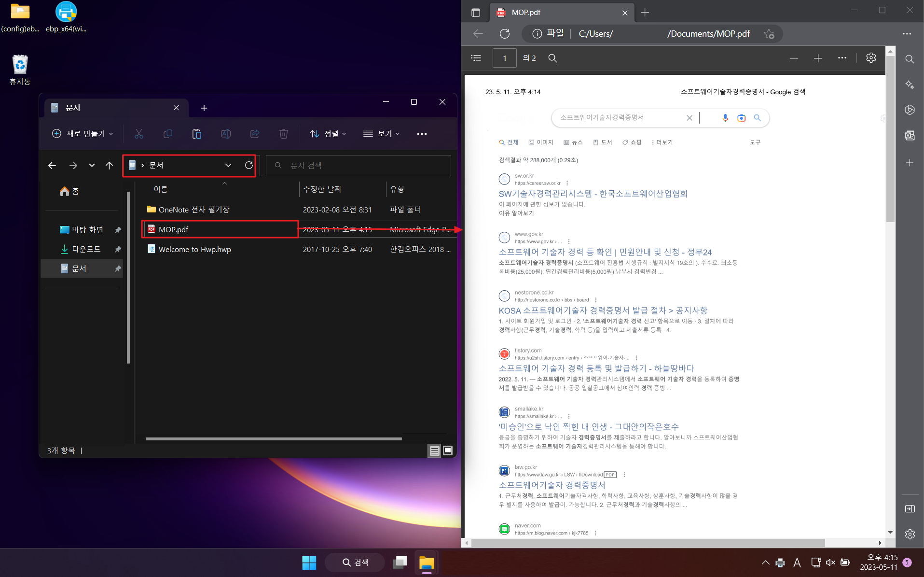
Task: Expand the address bar history dropdown
Action: [228, 165]
